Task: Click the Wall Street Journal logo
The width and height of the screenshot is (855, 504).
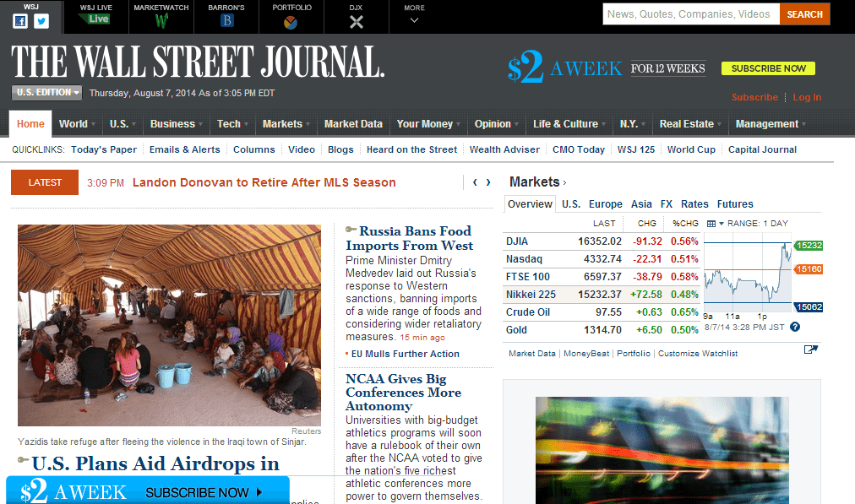Action: pyautogui.click(x=198, y=62)
